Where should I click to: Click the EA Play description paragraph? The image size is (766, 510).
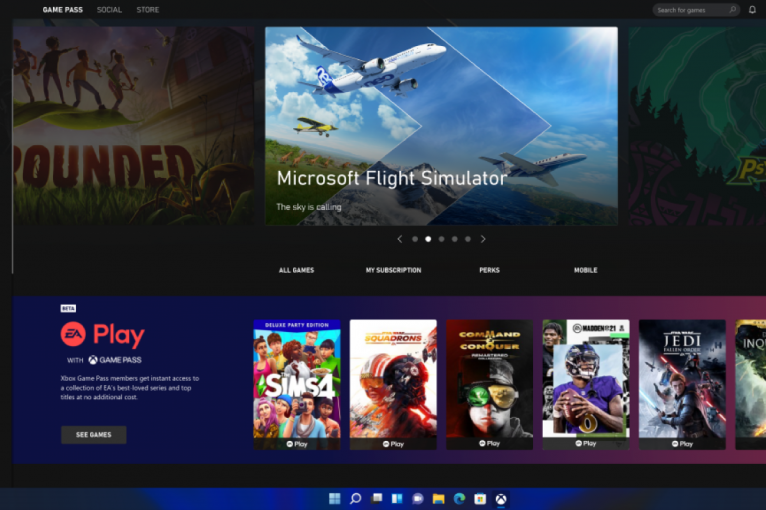pos(129,388)
